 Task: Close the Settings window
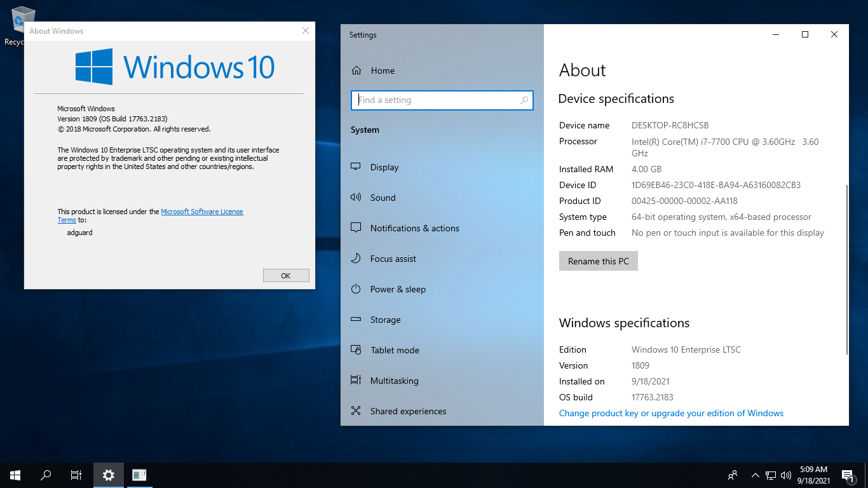pos(834,35)
